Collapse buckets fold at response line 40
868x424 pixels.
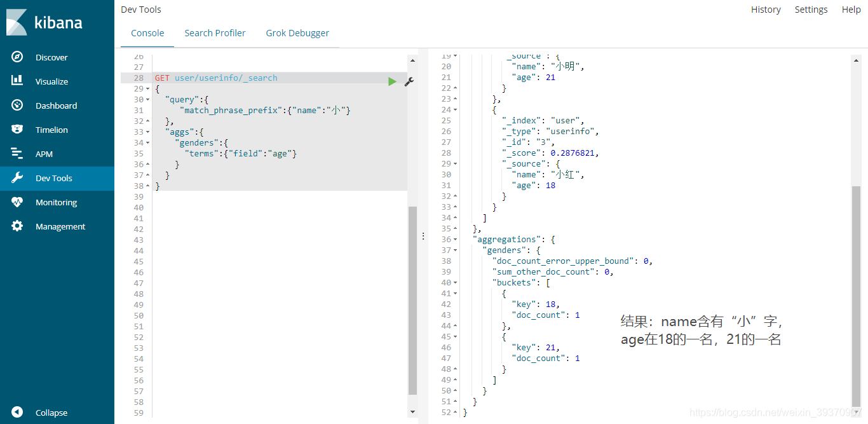(456, 282)
